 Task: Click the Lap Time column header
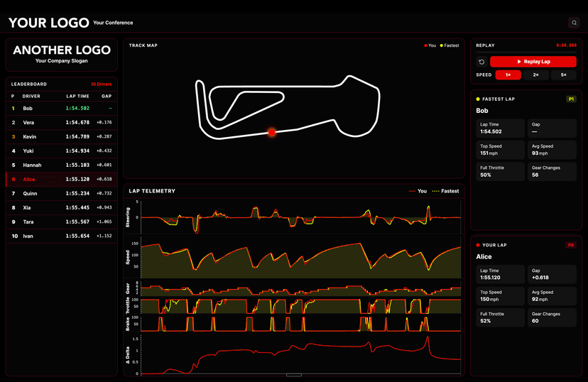(77, 95)
